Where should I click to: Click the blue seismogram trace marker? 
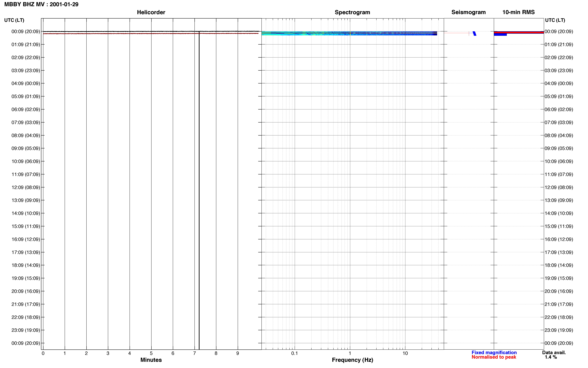[x=474, y=34]
